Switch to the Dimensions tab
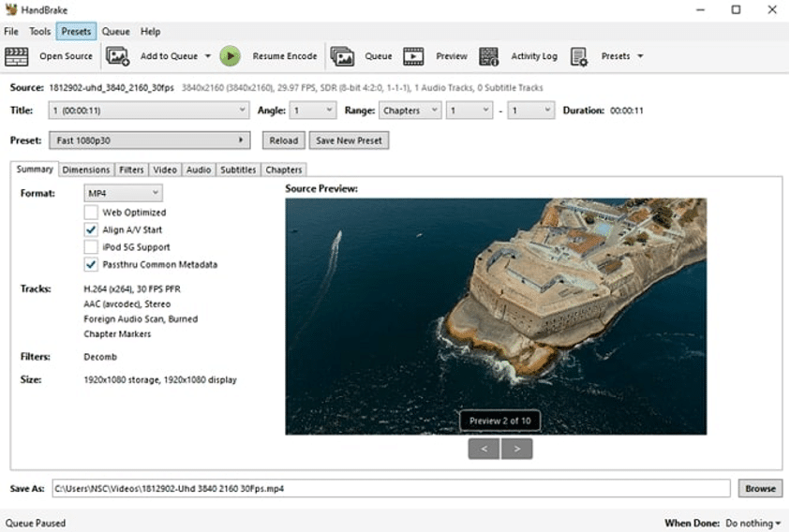The width and height of the screenshot is (790, 532). [x=86, y=170]
